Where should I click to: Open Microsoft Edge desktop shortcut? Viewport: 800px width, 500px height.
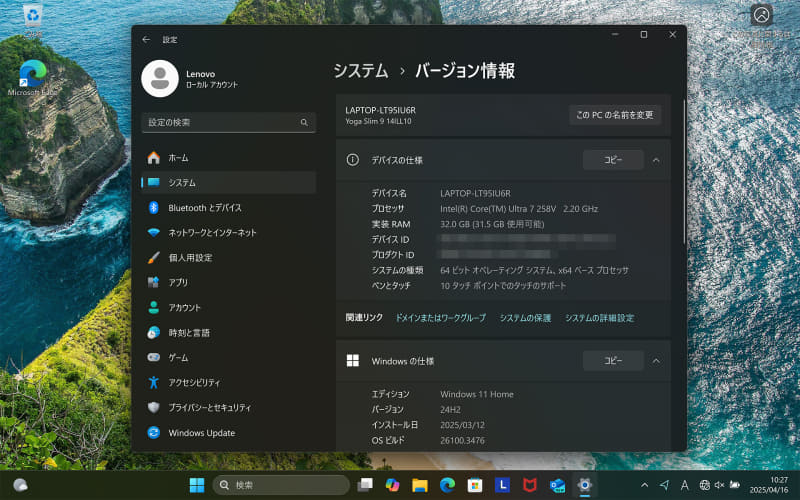33,78
